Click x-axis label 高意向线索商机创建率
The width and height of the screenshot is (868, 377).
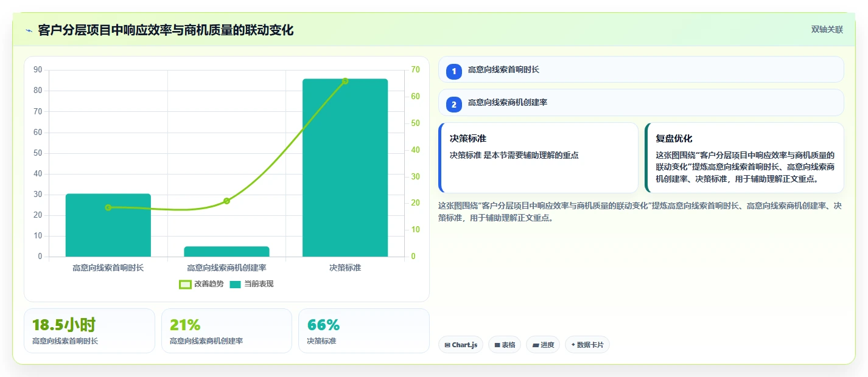(226, 268)
